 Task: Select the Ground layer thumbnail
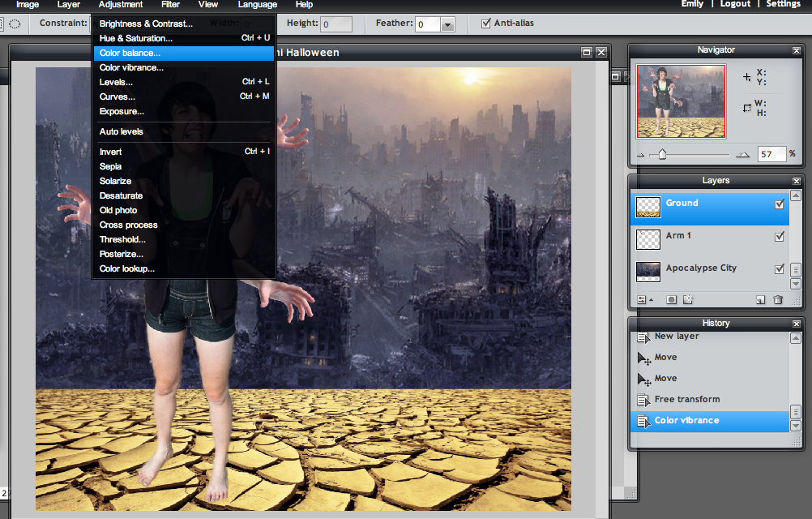(x=647, y=207)
